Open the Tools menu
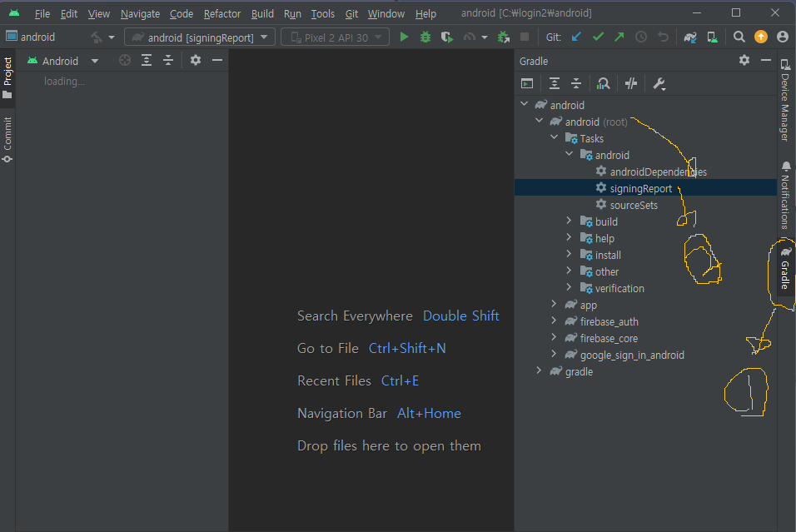The height and width of the screenshot is (532, 796). click(x=323, y=13)
